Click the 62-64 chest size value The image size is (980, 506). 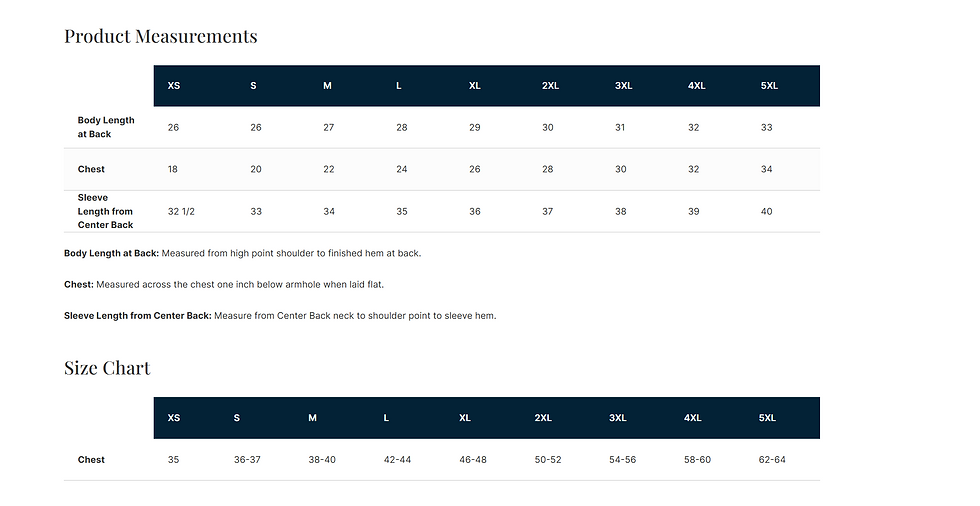(772, 460)
